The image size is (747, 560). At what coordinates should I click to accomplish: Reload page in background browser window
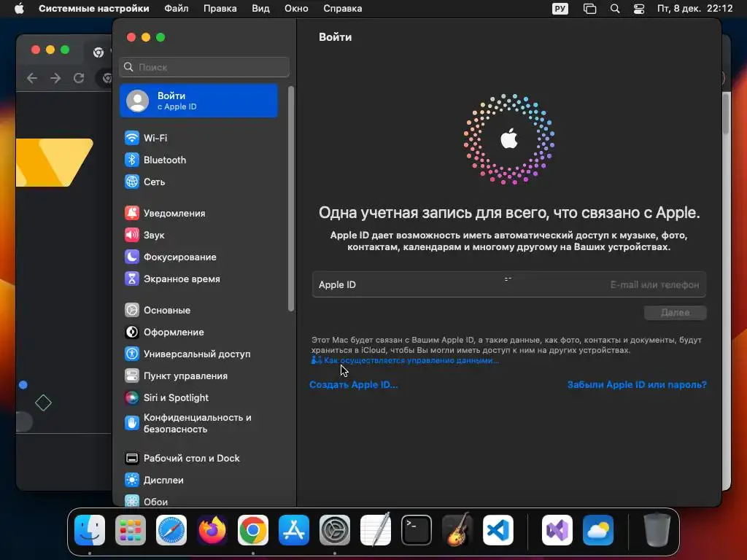click(79, 78)
